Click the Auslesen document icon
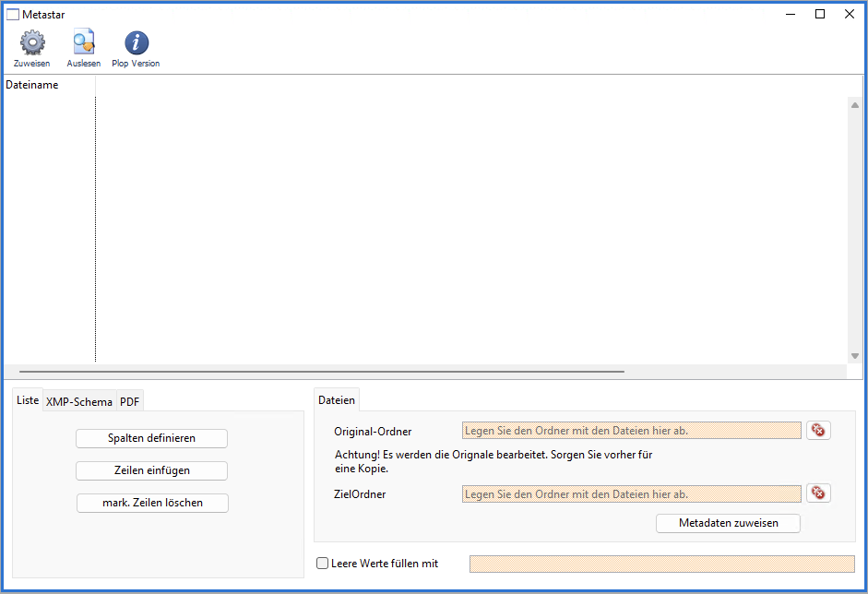The width and height of the screenshot is (868, 594). tap(84, 42)
